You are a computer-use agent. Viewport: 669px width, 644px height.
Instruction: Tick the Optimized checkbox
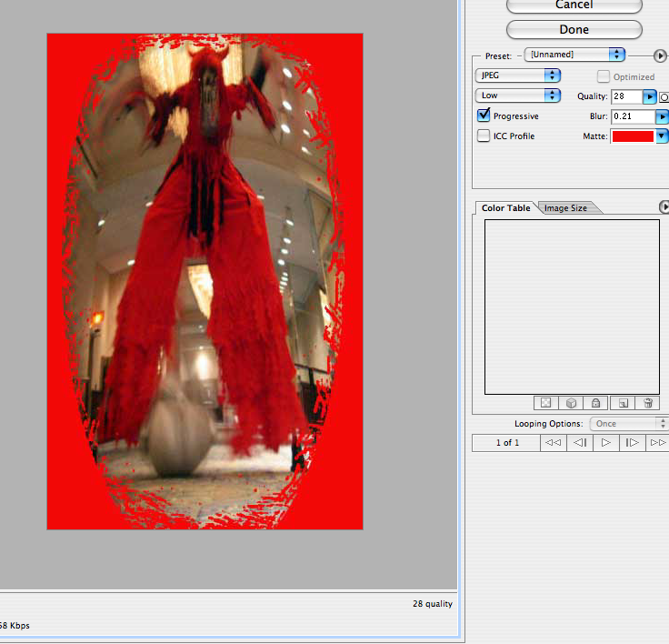coord(604,77)
